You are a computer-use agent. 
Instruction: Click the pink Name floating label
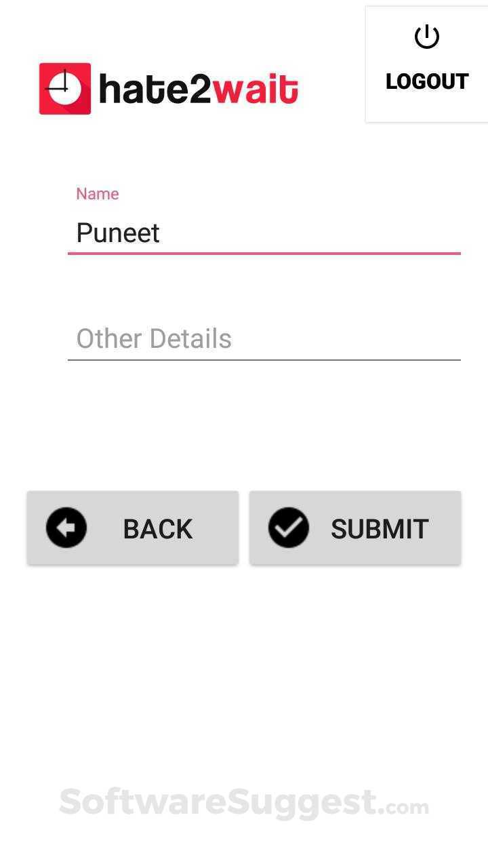tap(98, 194)
